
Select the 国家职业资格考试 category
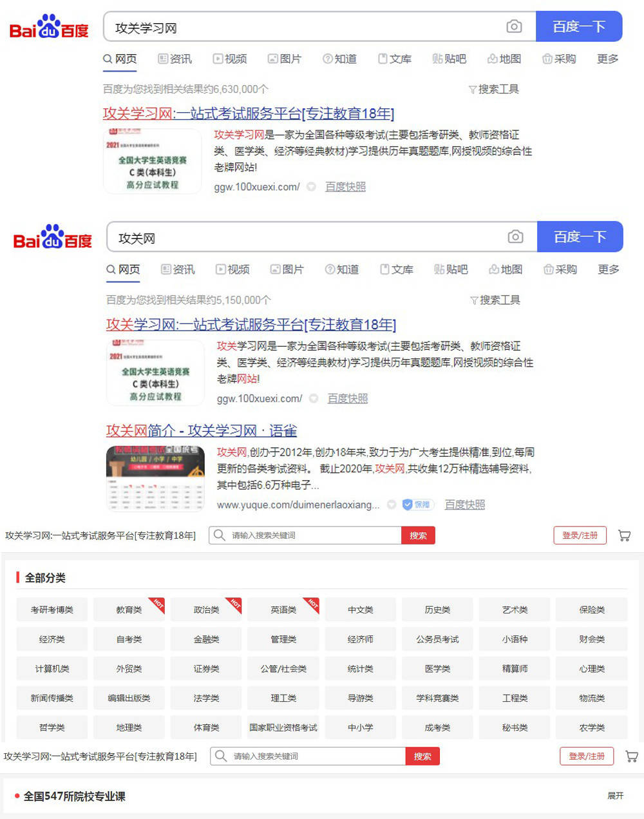click(283, 727)
